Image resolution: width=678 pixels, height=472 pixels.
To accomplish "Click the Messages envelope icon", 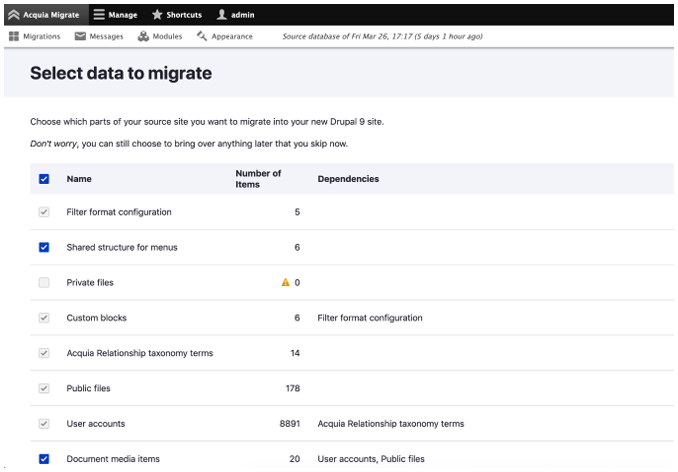I will (x=80, y=37).
